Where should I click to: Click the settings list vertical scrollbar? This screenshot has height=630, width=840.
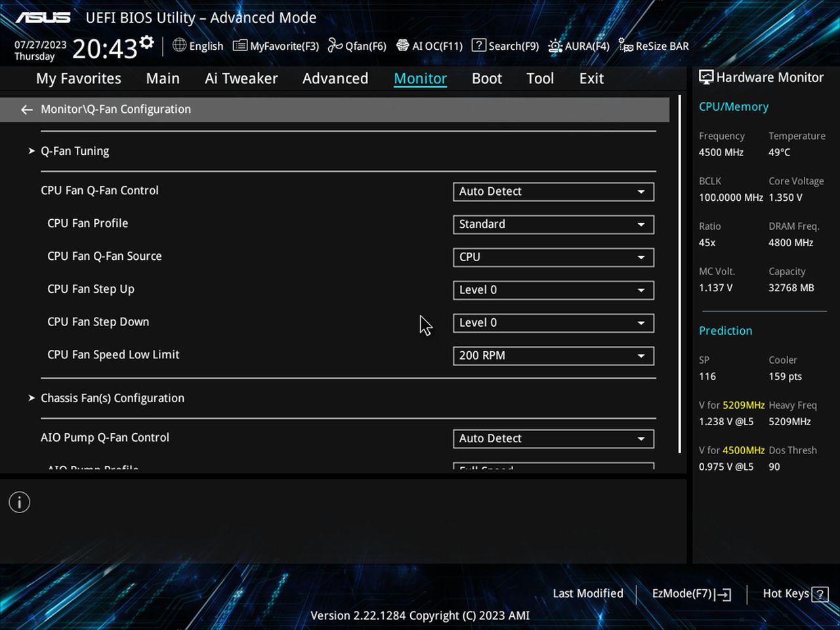tap(679, 274)
